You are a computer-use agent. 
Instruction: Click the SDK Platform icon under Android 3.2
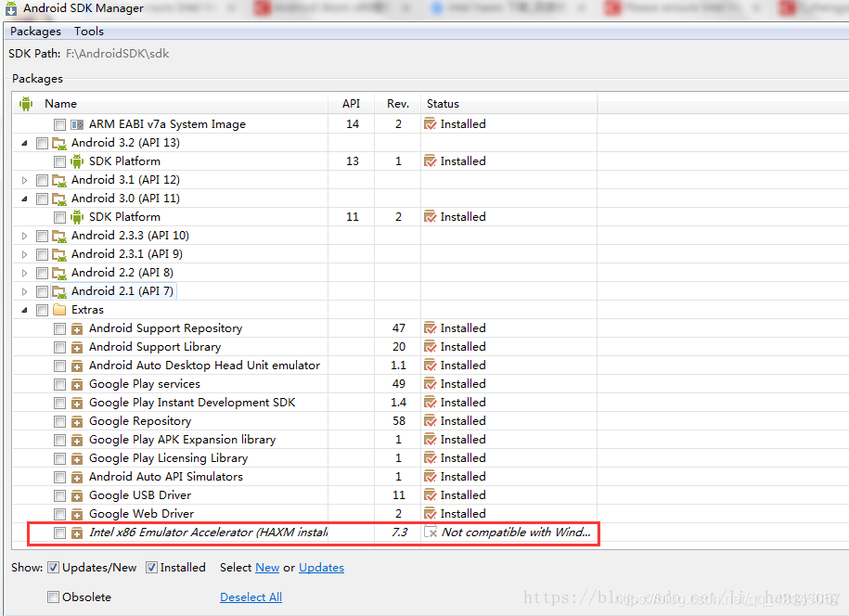[x=75, y=160]
